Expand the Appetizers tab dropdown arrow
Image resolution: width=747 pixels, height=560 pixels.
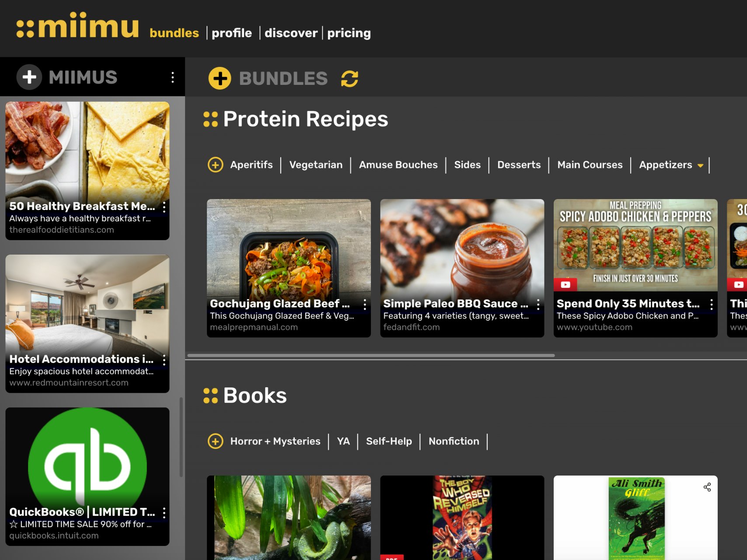point(700,166)
